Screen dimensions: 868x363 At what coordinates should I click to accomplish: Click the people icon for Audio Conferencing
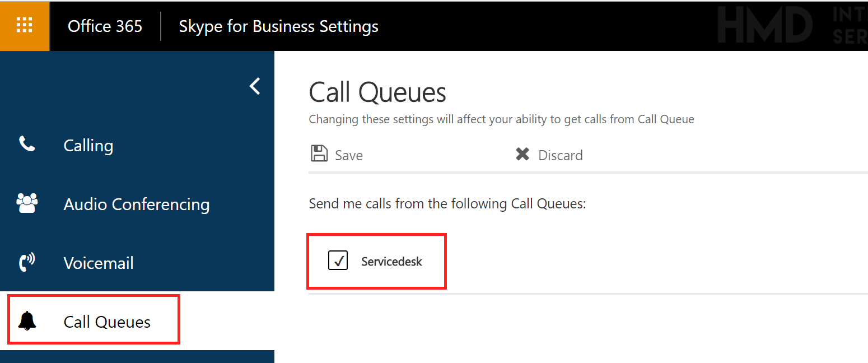pyautogui.click(x=27, y=203)
